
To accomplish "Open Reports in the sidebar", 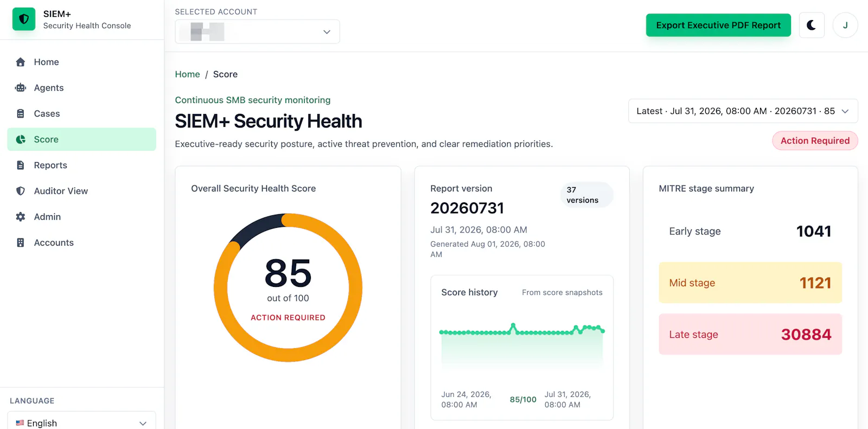I will click(81, 165).
